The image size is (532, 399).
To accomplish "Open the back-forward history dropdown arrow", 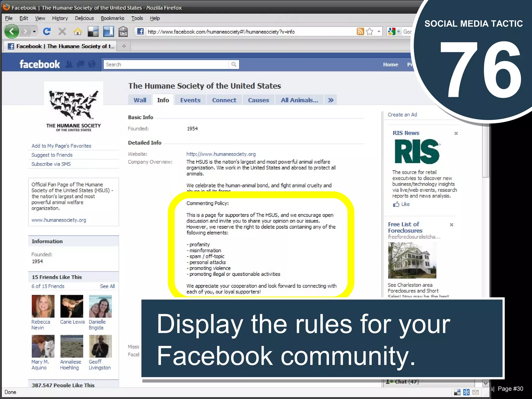I will [x=34, y=32].
